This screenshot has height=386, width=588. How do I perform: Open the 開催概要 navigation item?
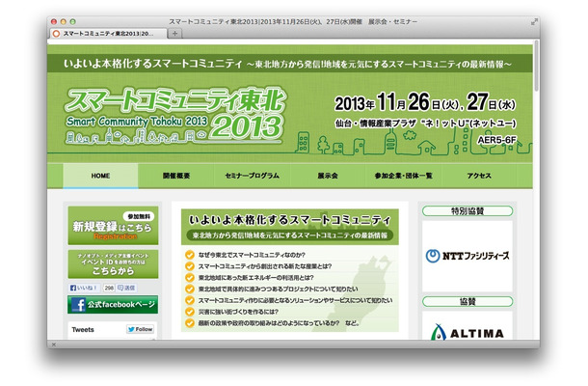(176, 176)
